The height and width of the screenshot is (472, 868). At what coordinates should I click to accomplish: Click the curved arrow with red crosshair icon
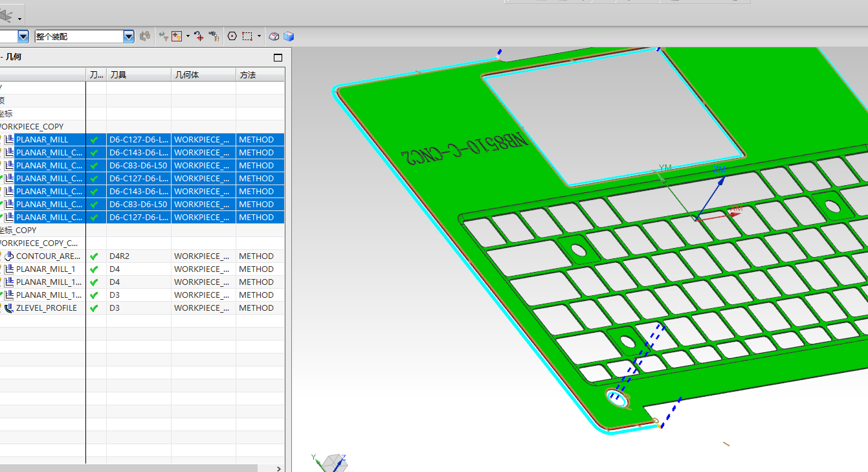199,37
